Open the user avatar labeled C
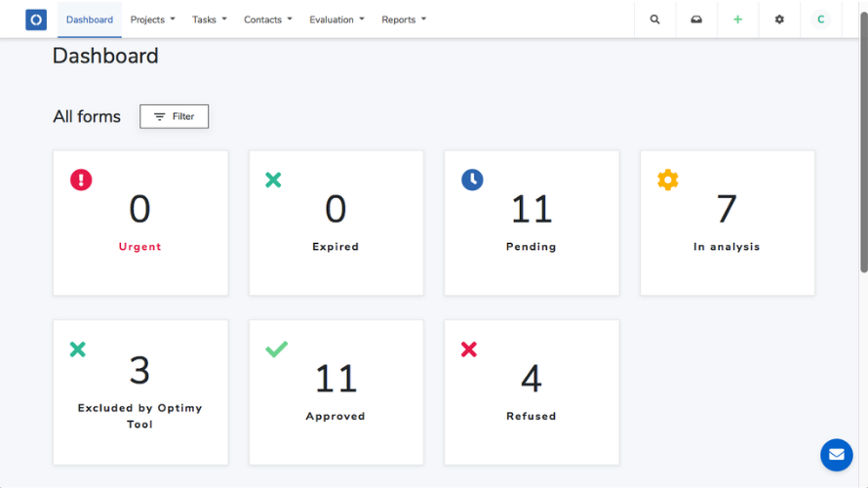Image resolution: width=868 pixels, height=488 pixels. point(821,20)
